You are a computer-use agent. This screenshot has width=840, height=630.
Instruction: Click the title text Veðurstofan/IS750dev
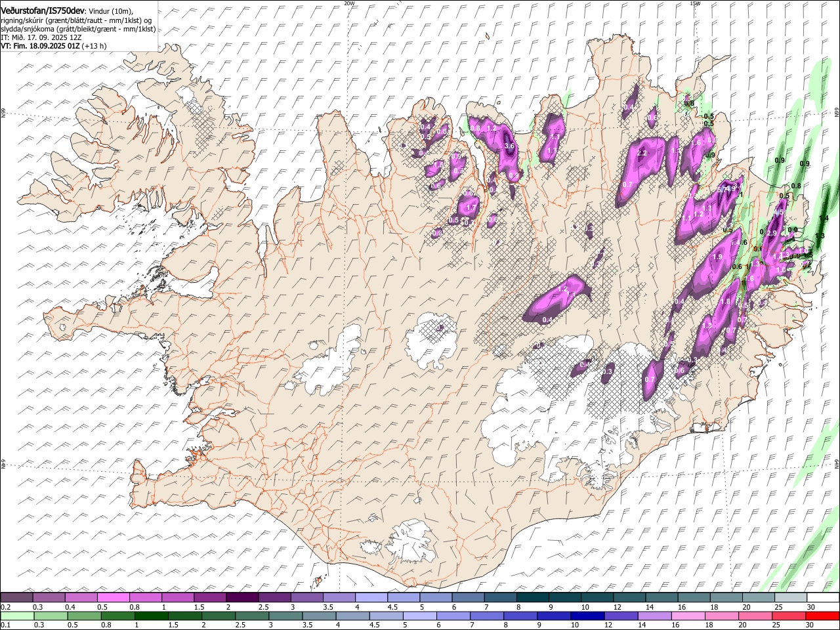tap(43, 10)
